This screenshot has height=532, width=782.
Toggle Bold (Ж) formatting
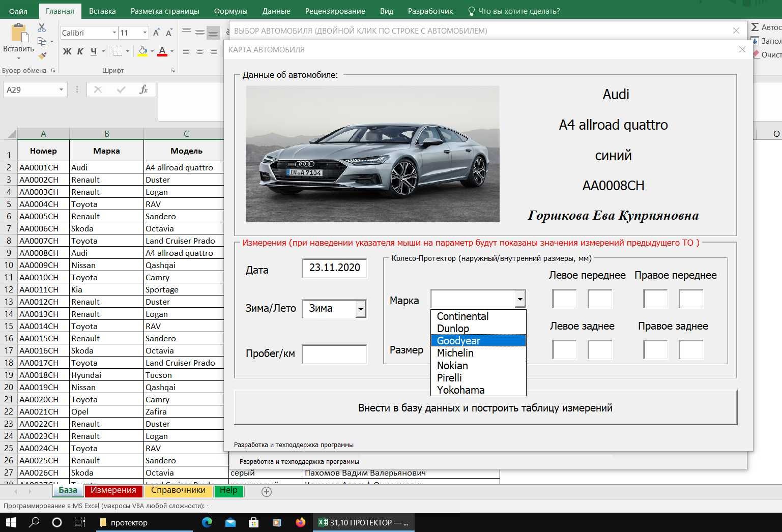[x=67, y=51]
